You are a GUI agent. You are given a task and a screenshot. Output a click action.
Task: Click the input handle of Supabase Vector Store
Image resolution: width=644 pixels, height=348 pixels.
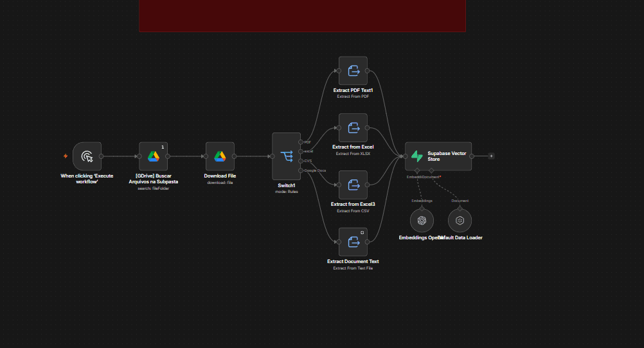pos(405,156)
